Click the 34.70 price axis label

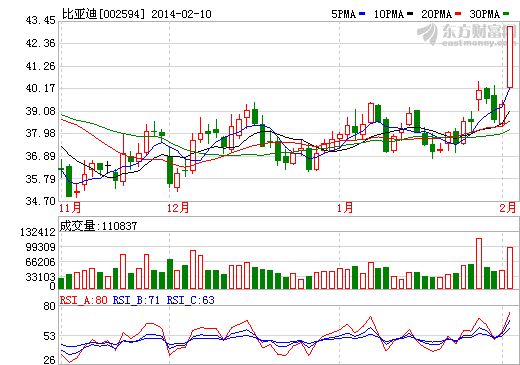click(41, 201)
